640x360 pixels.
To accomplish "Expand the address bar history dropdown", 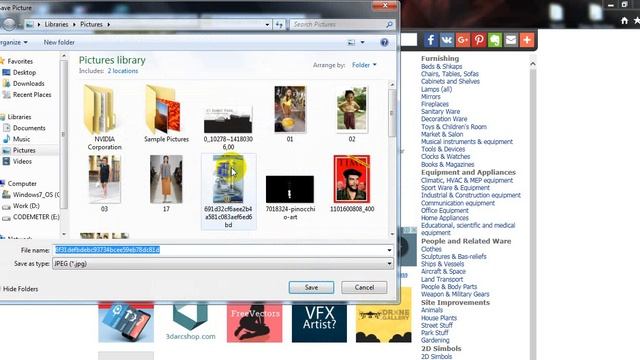I will tap(267, 24).
